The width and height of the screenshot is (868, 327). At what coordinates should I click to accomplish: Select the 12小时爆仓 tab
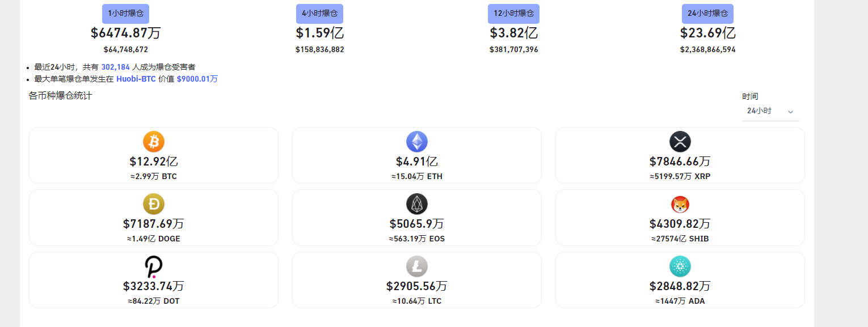coord(513,14)
